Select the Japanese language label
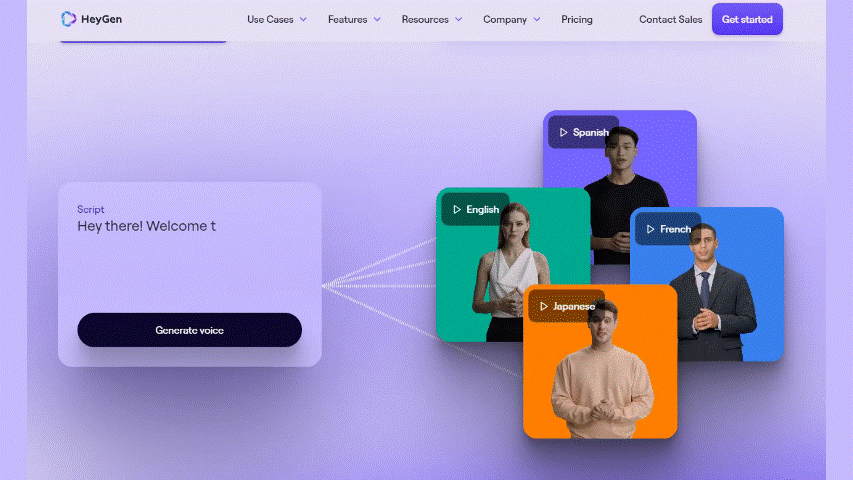 click(x=574, y=306)
